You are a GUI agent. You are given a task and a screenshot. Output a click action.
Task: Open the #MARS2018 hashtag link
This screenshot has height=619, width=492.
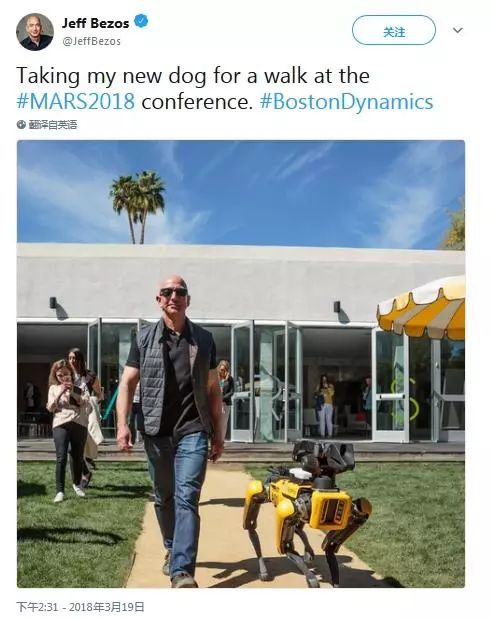tap(75, 101)
